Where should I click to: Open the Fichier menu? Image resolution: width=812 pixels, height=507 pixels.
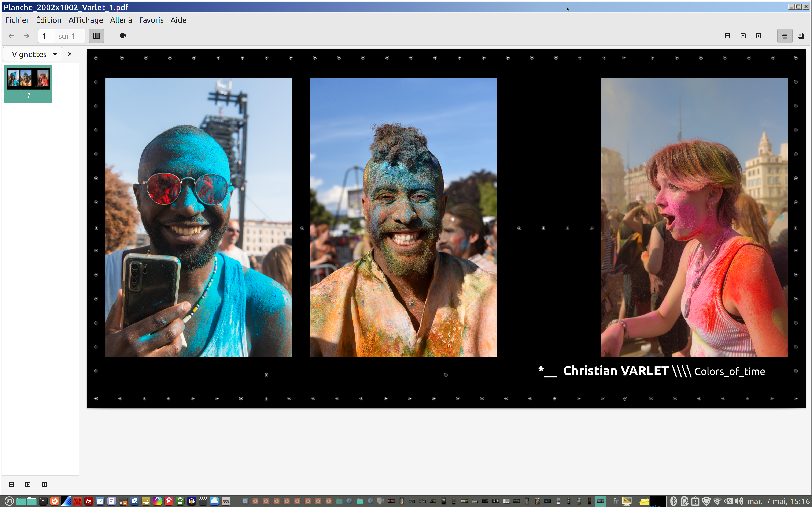[17, 20]
